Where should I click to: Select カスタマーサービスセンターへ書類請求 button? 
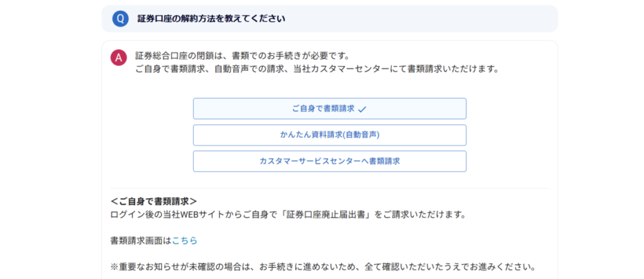pos(330,161)
